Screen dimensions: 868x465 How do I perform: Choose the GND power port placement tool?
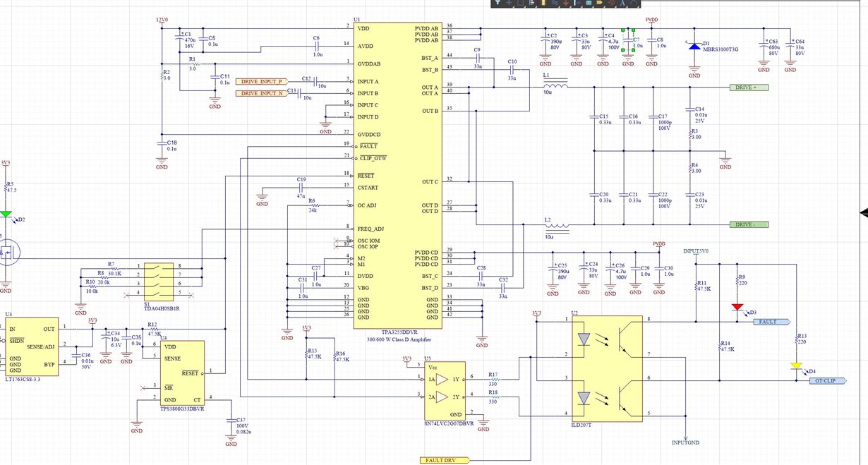coord(566,3)
